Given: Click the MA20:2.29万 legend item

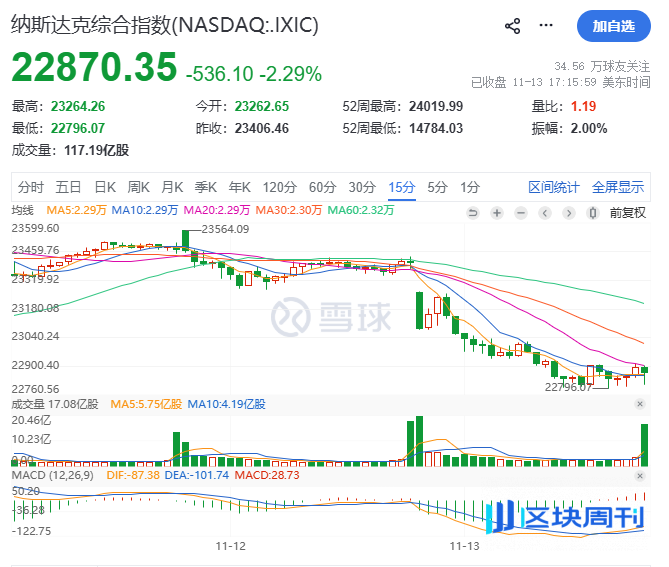Looking at the screenshot, I should click(x=217, y=210).
